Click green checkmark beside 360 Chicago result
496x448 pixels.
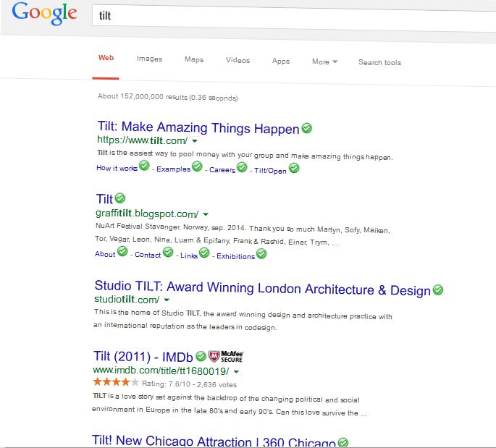coord(343,442)
